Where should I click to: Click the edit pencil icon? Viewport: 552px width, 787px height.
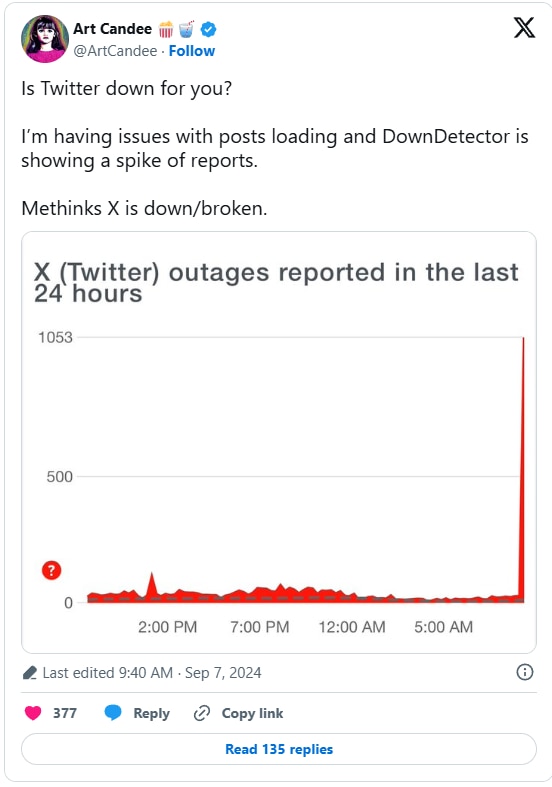(30, 673)
